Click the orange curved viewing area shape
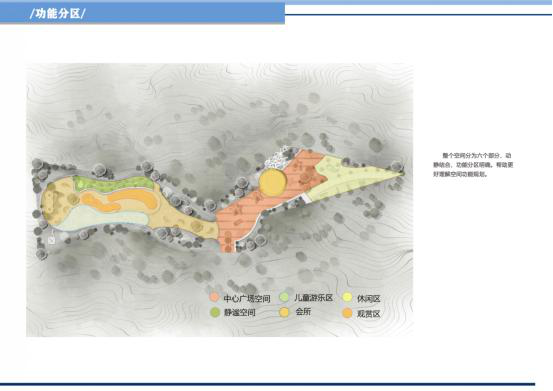 click(120, 200)
